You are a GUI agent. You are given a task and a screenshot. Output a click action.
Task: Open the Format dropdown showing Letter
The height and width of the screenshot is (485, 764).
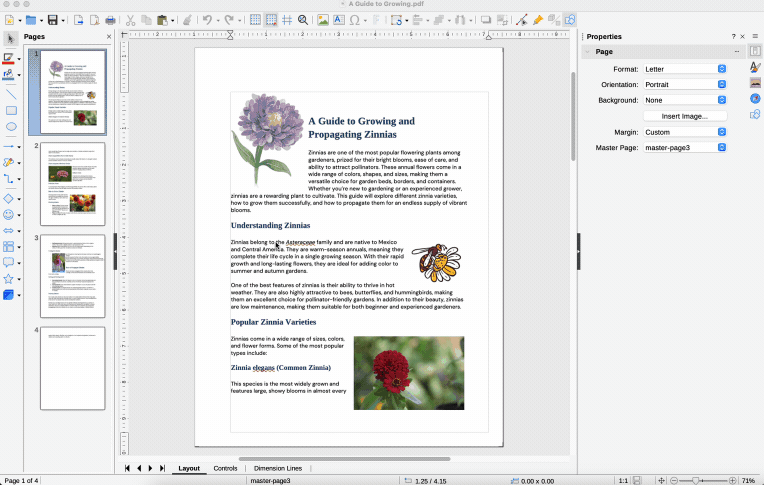pyautogui.click(x=685, y=69)
